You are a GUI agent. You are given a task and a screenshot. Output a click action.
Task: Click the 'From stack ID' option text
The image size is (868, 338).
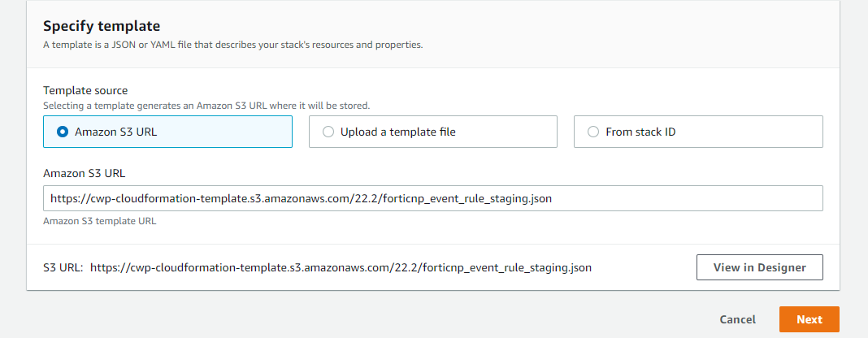[x=643, y=132]
